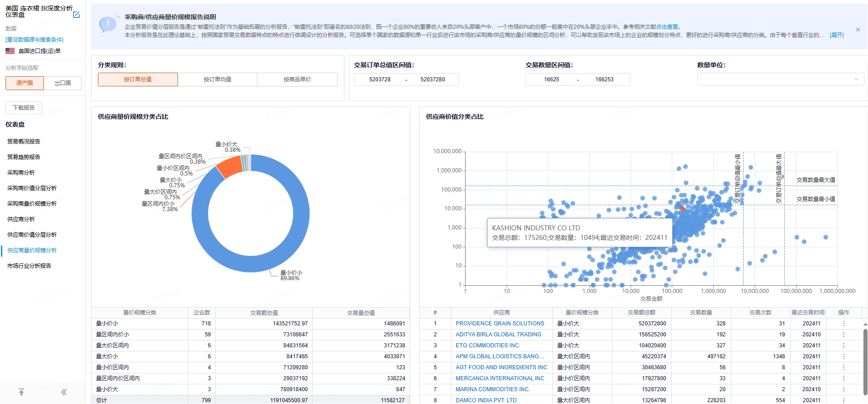This screenshot has height=404, width=868.
Task: Sort by 交易次数 column header
Action: click(761, 313)
